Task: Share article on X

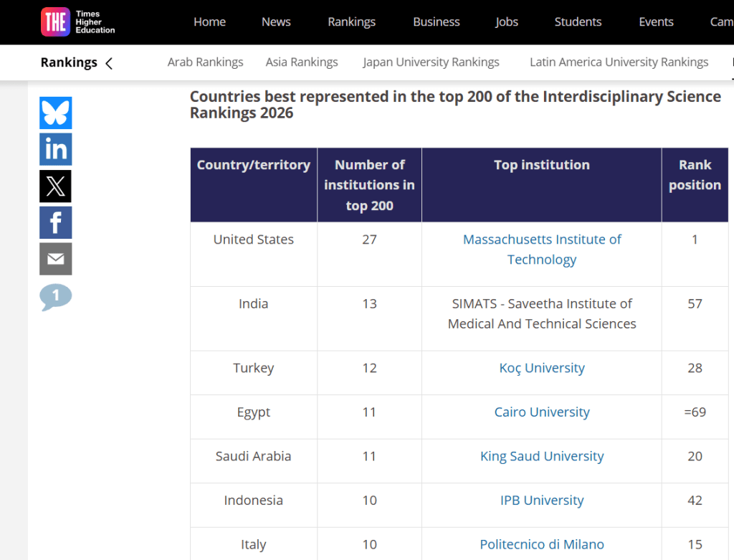Action: point(56,186)
